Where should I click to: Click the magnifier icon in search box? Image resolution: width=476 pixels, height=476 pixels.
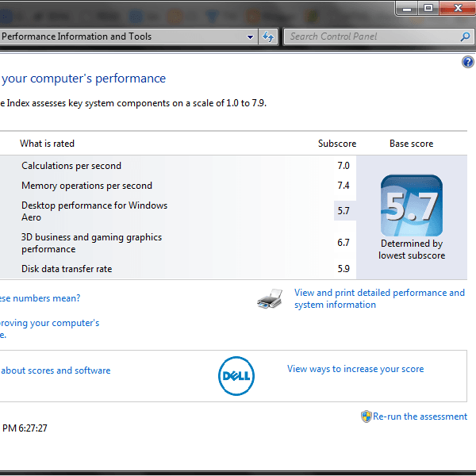coord(465,36)
